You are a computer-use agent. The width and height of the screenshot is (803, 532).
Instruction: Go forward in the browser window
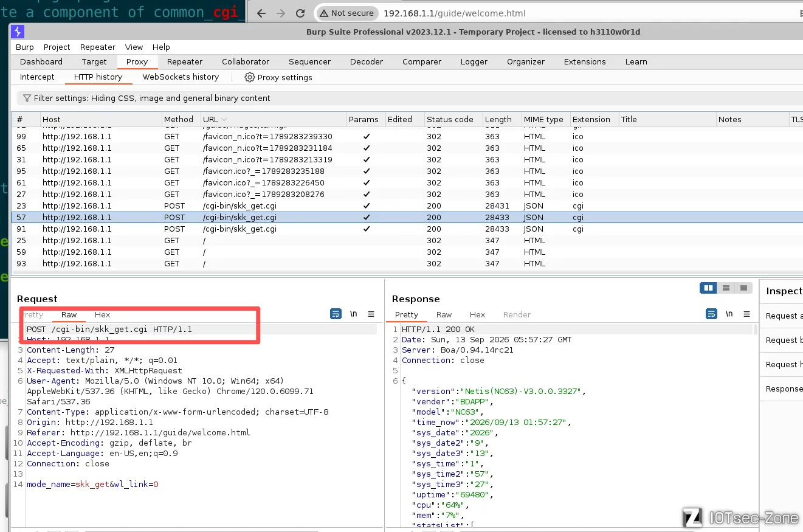tap(280, 13)
